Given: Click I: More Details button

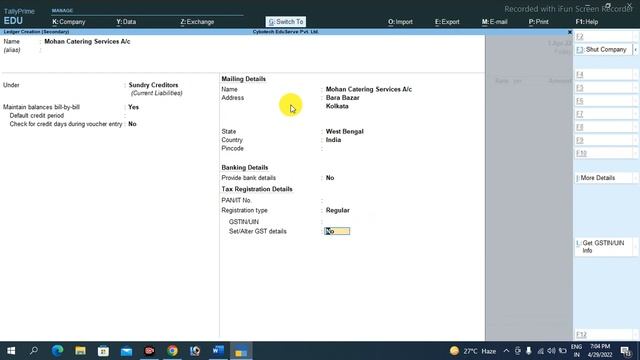Looking at the screenshot, I should tap(603, 178).
